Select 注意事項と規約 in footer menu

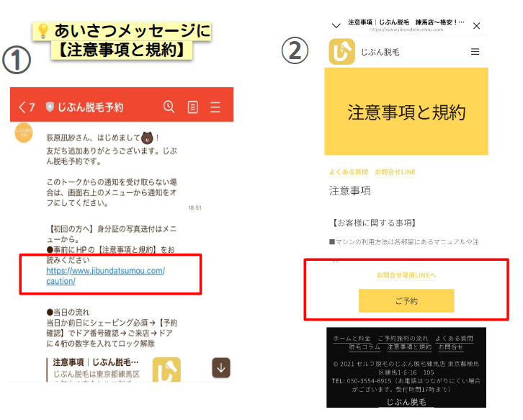(409, 347)
